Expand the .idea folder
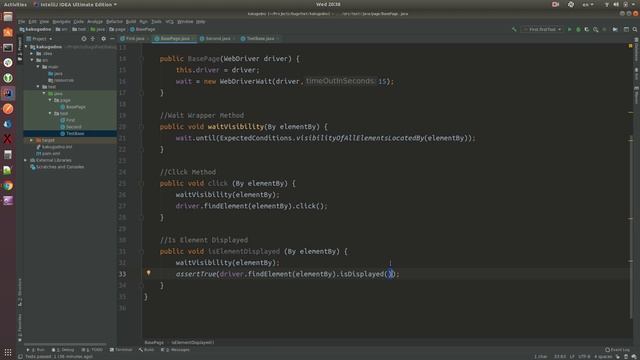 pos(32,53)
